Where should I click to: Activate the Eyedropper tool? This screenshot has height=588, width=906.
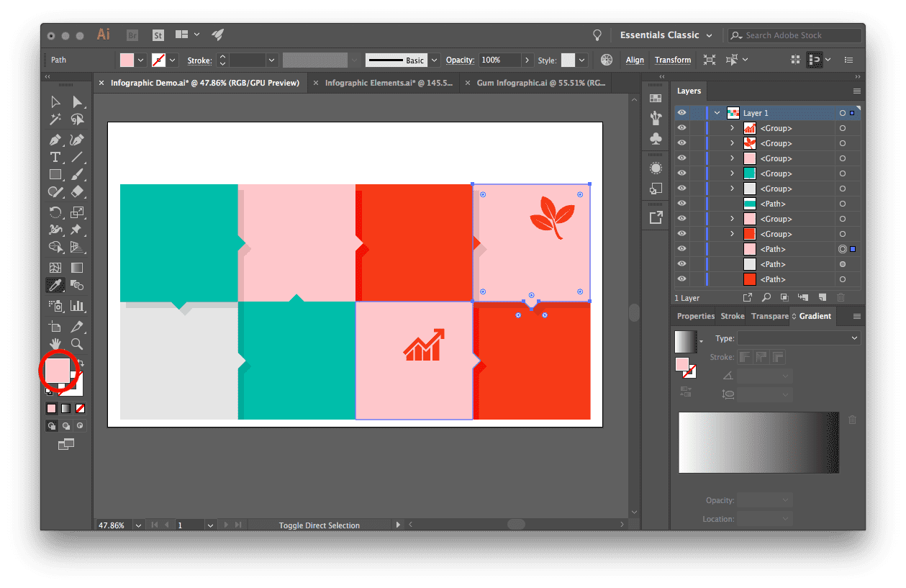point(55,284)
